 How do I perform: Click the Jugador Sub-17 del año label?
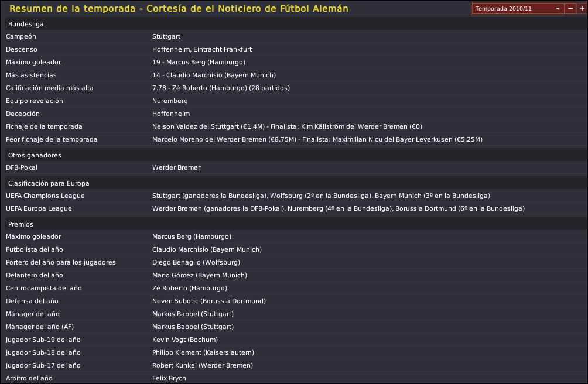(x=43, y=365)
